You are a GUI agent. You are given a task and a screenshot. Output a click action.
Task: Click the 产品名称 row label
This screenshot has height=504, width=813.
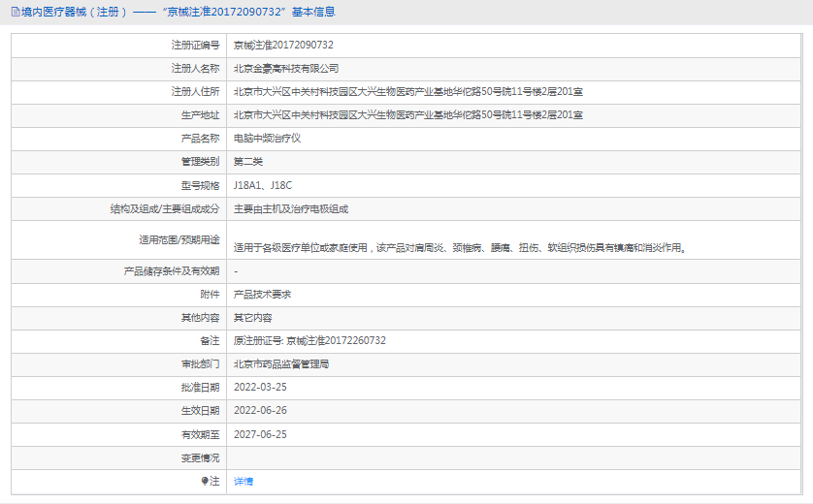point(200,139)
